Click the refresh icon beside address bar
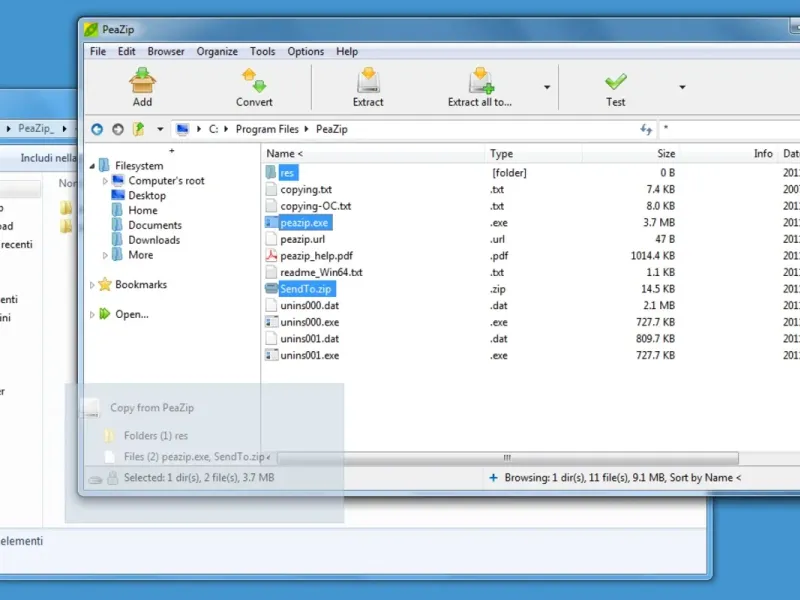 point(646,129)
